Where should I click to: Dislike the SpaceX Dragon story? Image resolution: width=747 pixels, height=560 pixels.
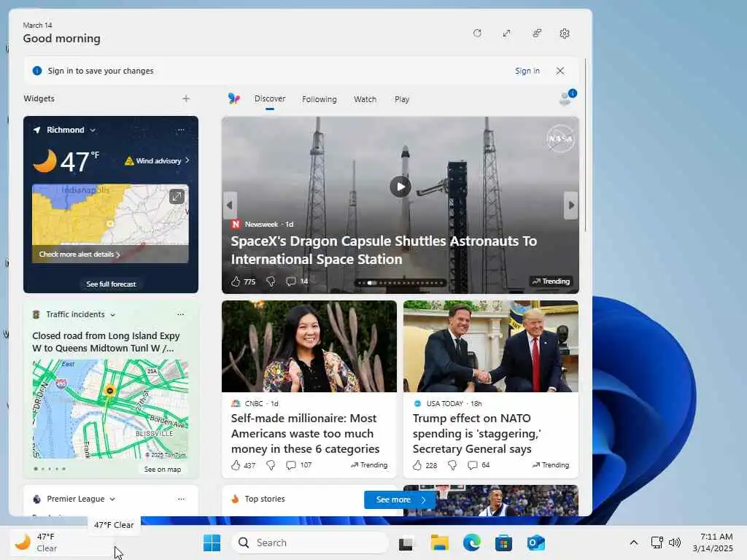point(271,281)
